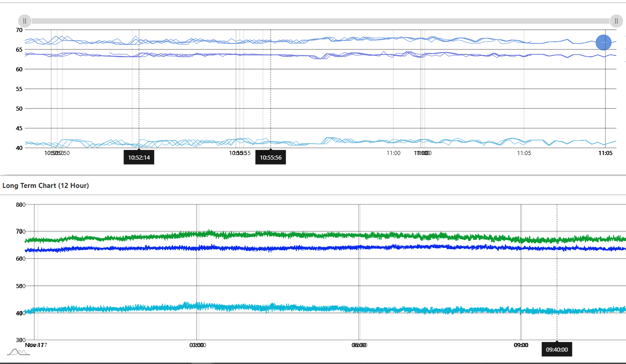Select the blue circular marker on the upper chart
626x364 pixels.
pyautogui.click(x=604, y=42)
